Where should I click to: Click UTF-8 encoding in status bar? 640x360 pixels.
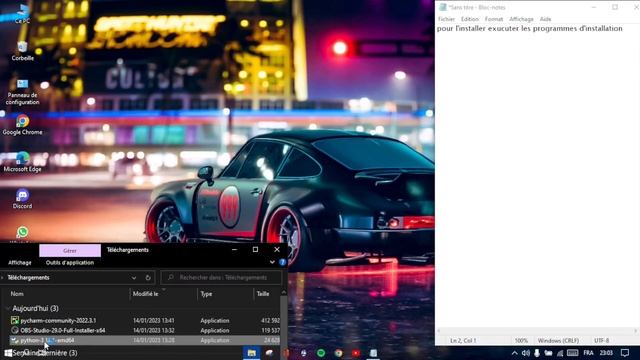click(601, 340)
